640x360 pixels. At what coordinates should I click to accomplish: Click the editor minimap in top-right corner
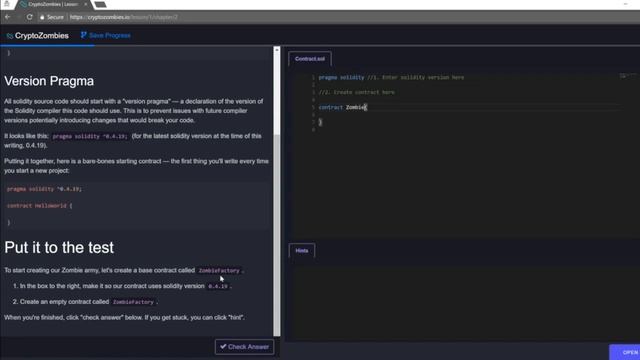point(628,76)
